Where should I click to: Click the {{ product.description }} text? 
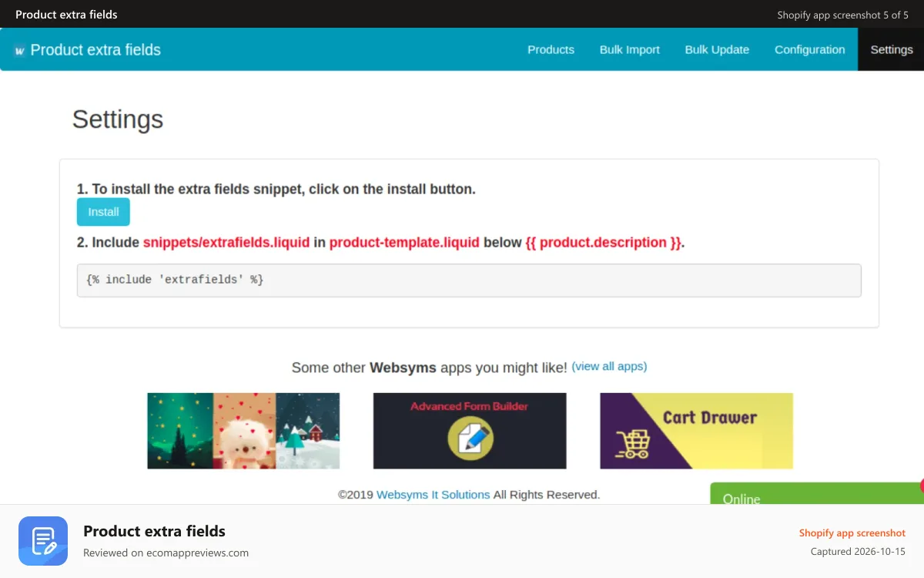[x=604, y=242]
